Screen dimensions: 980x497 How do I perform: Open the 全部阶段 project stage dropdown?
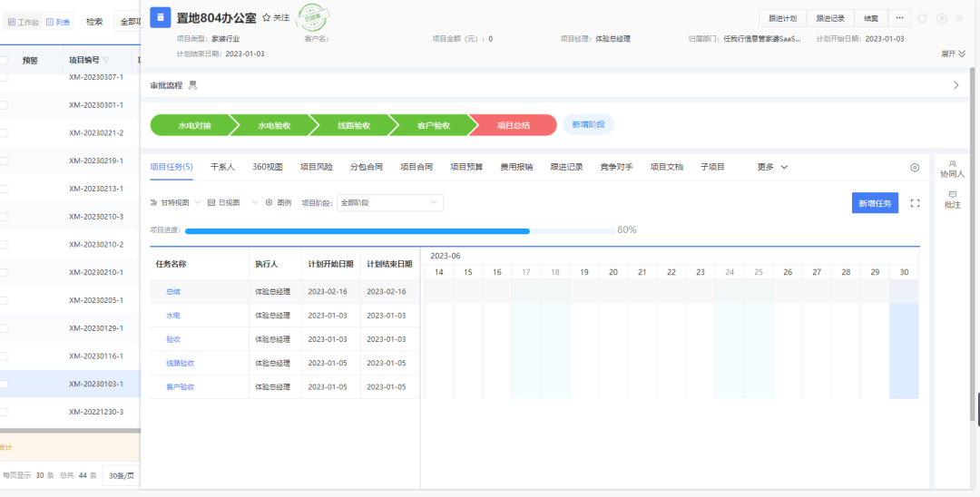pos(389,202)
